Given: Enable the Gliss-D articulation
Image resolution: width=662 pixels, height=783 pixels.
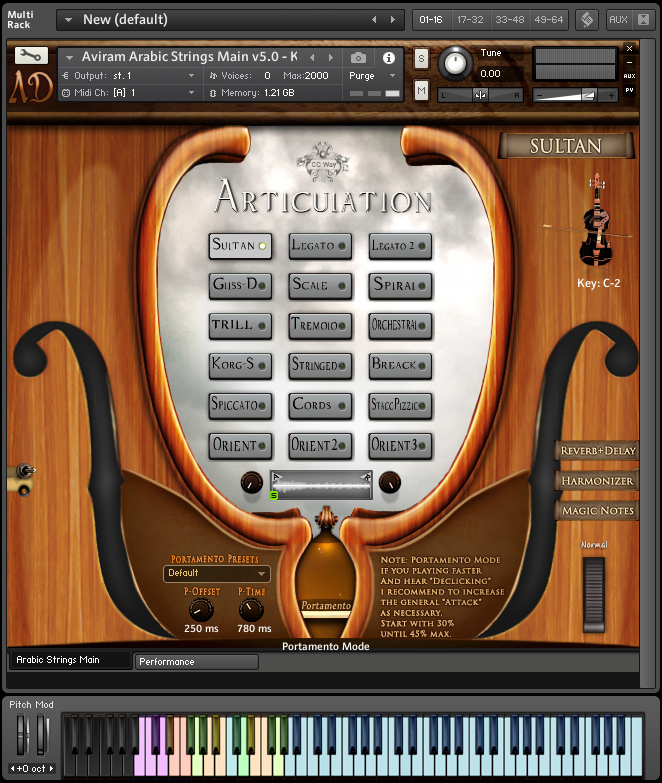Looking at the screenshot, I should (x=240, y=286).
